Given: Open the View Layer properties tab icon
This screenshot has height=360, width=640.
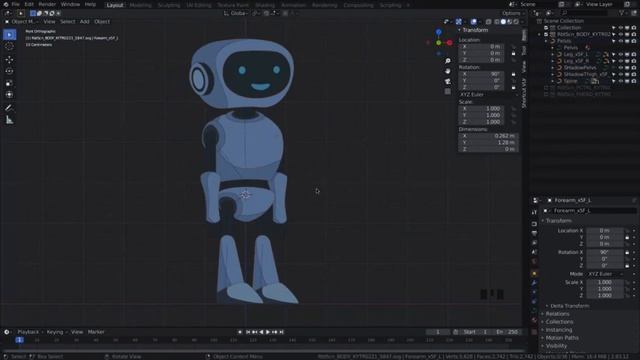Looking at the screenshot, I should pos(534,243).
